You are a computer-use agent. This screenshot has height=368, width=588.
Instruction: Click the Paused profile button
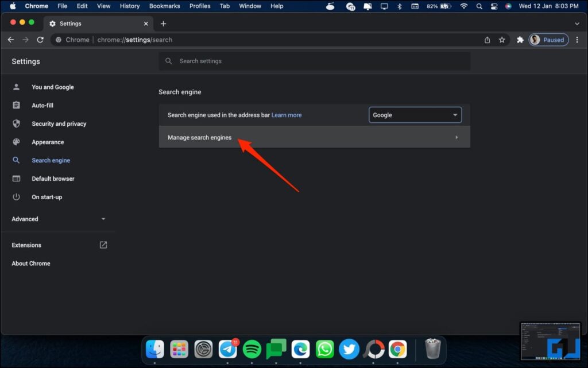tap(548, 40)
